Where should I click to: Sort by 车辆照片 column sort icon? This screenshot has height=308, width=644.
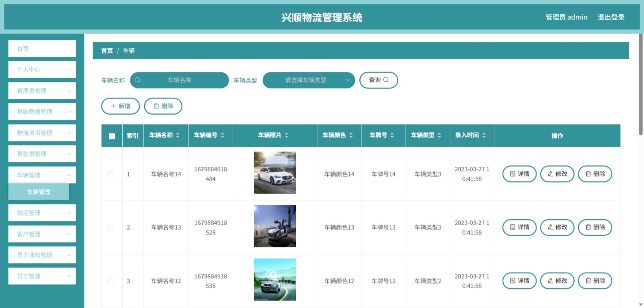coord(286,135)
